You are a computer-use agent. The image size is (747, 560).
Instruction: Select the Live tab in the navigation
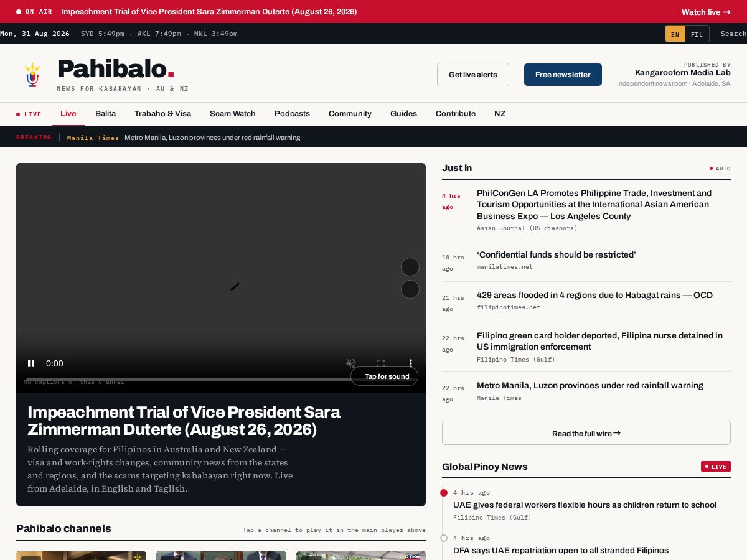coord(68,114)
